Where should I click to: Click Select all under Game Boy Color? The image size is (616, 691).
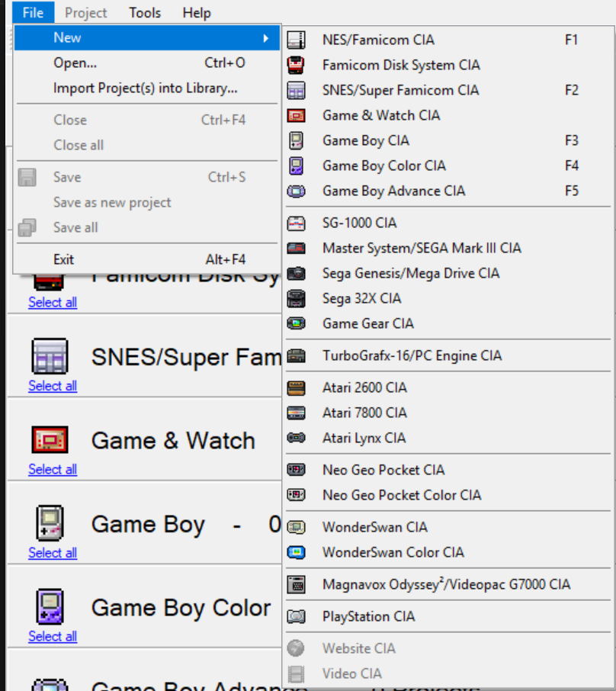click(53, 636)
